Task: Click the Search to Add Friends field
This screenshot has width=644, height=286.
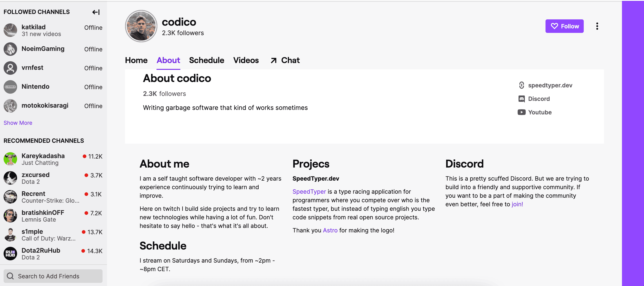Action: (x=49, y=276)
